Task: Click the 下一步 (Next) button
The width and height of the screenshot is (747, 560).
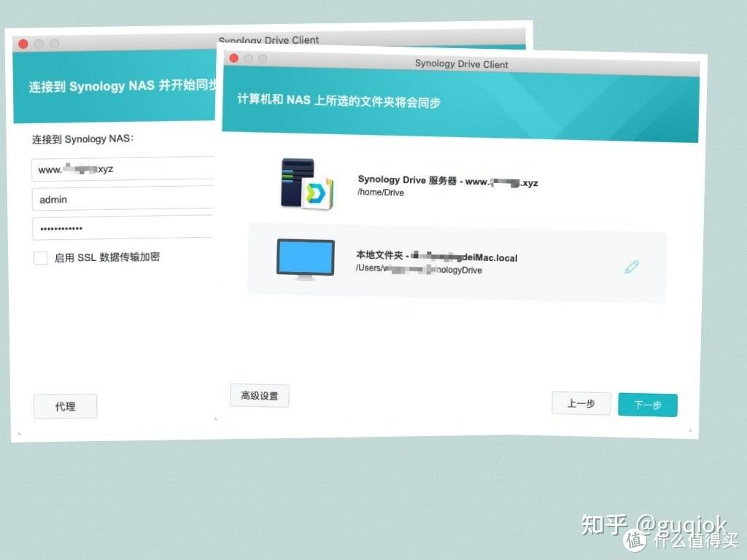Action: 647,404
